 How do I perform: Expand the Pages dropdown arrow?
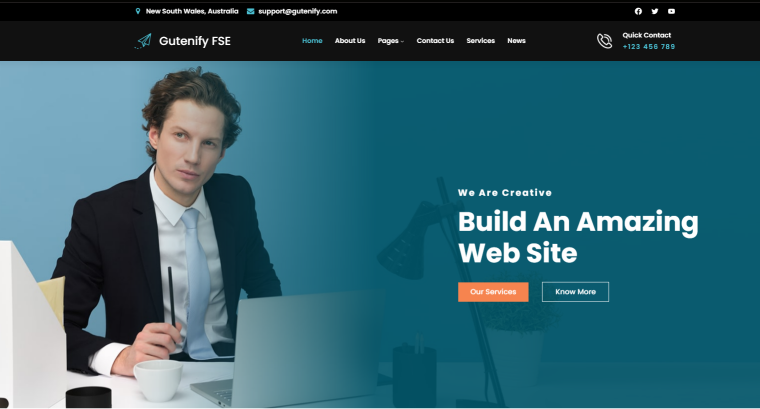(x=402, y=41)
